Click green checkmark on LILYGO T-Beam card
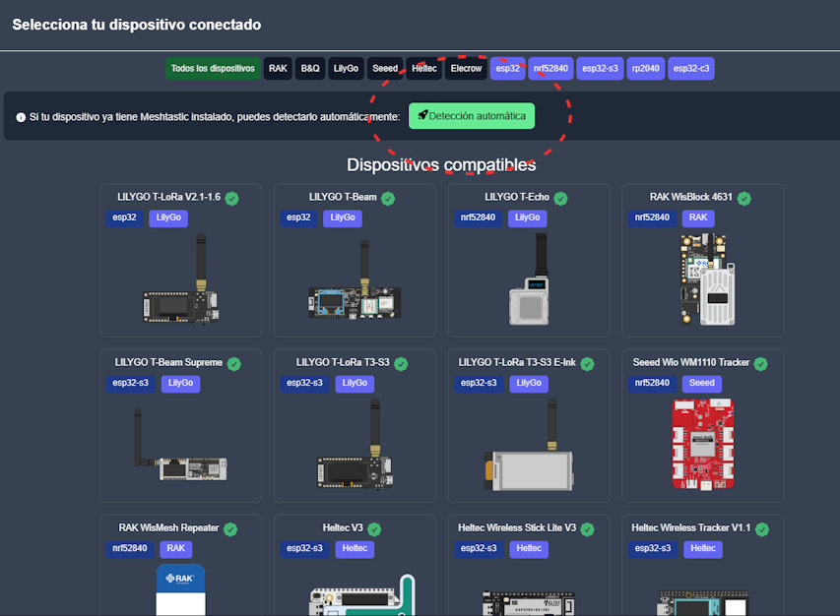This screenshot has width=840, height=616. click(388, 199)
